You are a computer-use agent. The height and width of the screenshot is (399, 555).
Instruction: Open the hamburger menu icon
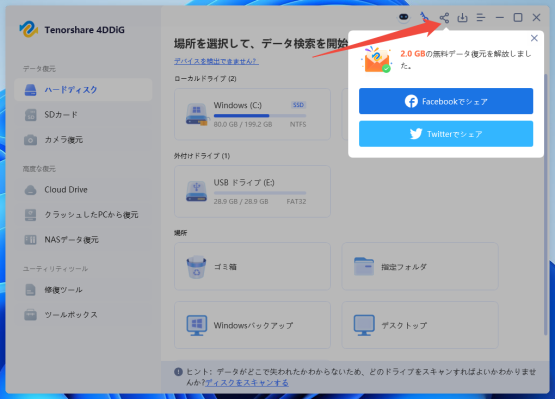coord(481,17)
